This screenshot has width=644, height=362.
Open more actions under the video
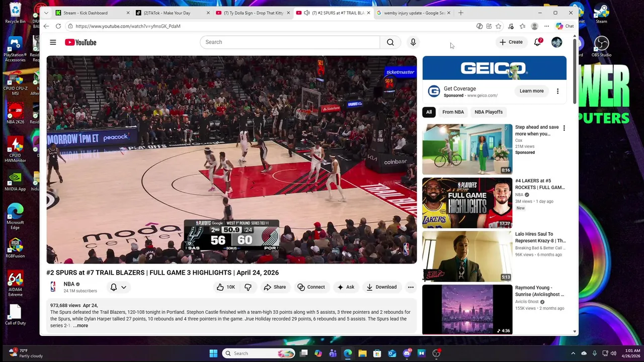[x=411, y=287]
